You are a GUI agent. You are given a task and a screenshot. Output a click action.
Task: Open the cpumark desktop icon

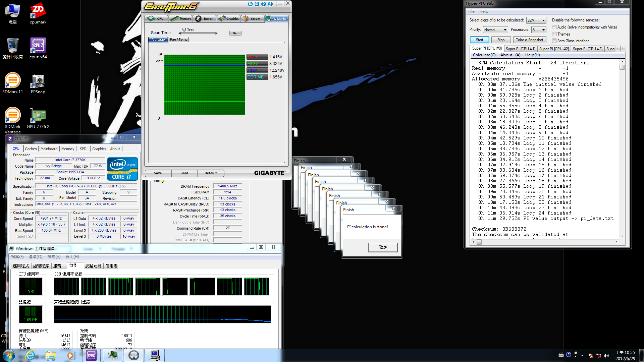[38, 13]
